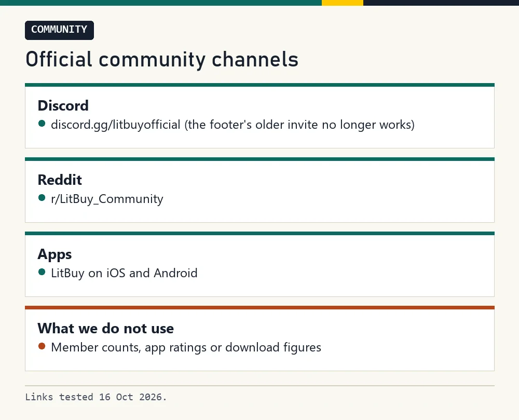
Task: Open the discord.gg/litbuyofficial invite text
Action: (x=116, y=125)
